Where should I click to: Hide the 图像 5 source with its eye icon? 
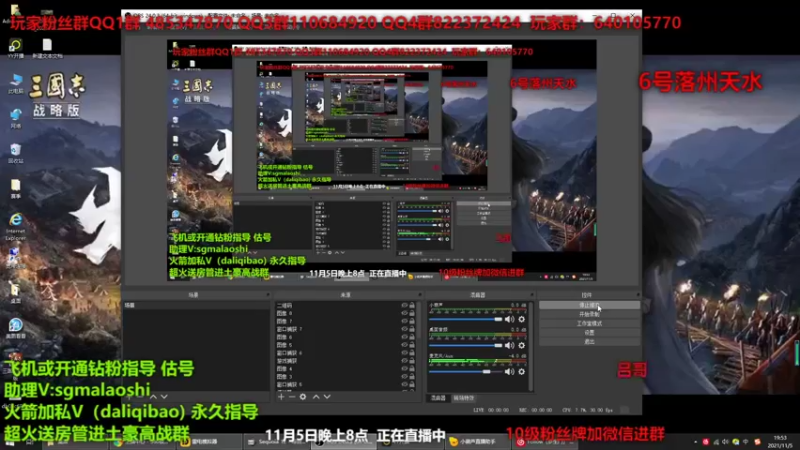point(404,345)
